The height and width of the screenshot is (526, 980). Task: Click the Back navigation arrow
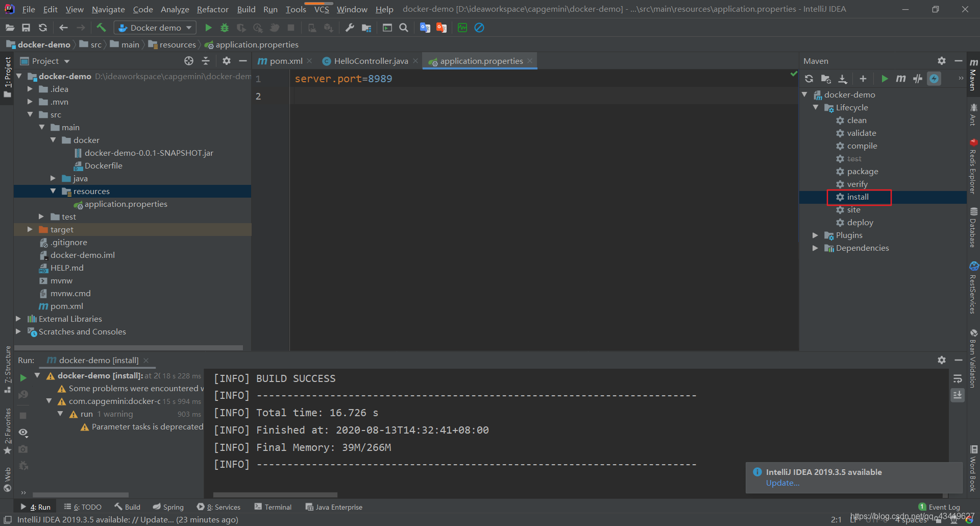point(63,28)
